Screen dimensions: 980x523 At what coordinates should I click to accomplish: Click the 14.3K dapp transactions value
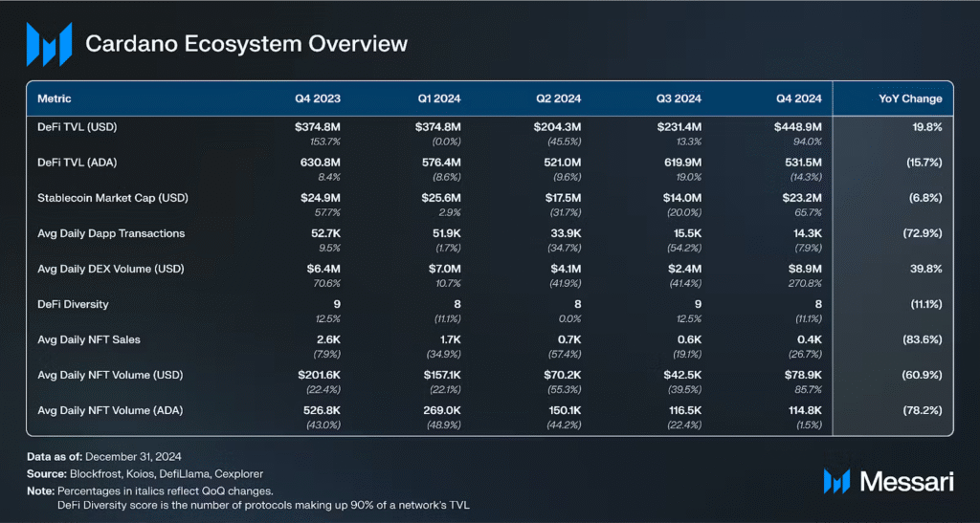point(808,233)
